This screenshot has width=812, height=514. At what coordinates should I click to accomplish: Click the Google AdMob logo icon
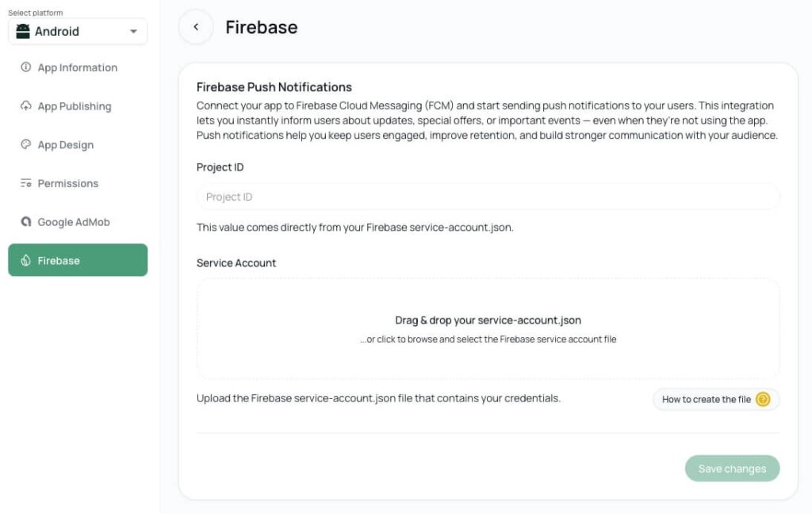click(x=25, y=222)
